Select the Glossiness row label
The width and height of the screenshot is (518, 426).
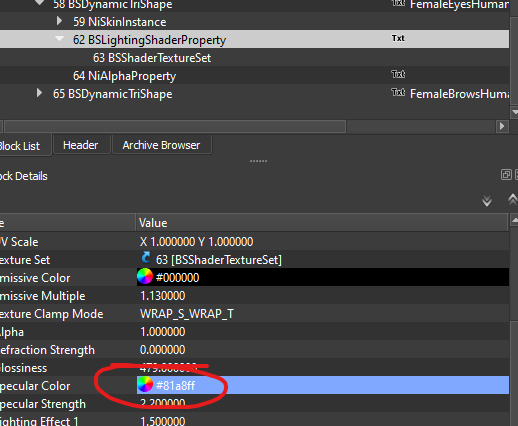tap(24, 368)
